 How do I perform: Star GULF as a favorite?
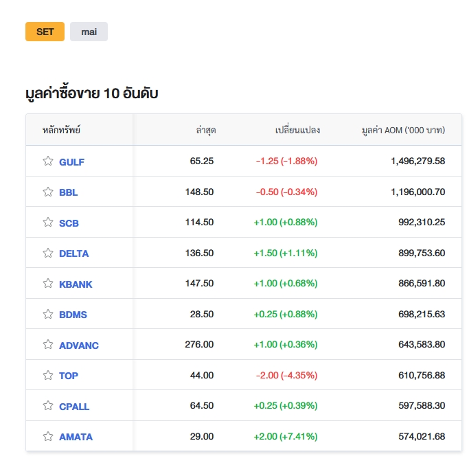pyautogui.click(x=48, y=161)
